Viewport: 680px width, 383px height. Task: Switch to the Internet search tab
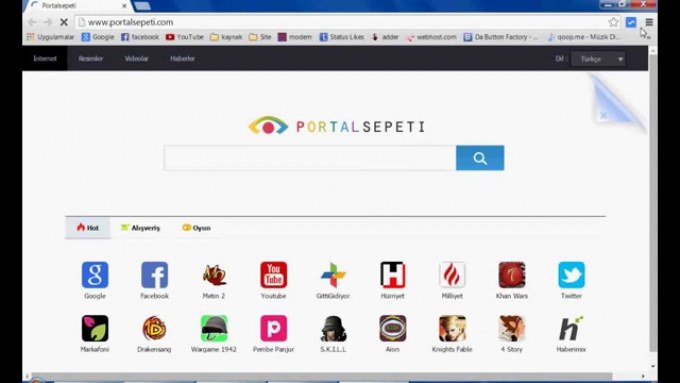45,59
